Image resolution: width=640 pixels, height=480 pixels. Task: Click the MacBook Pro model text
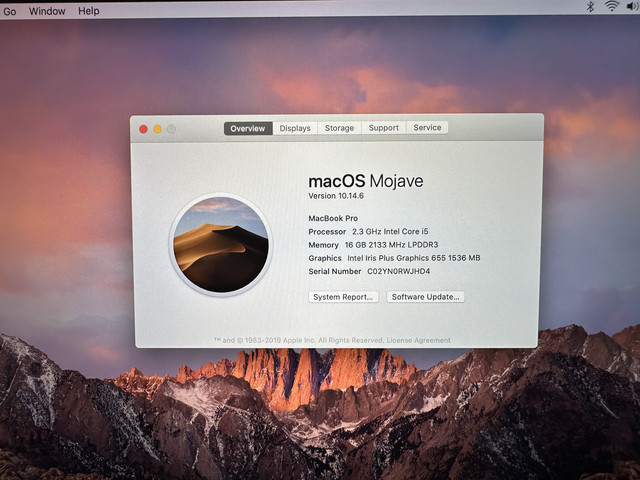point(333,218)
